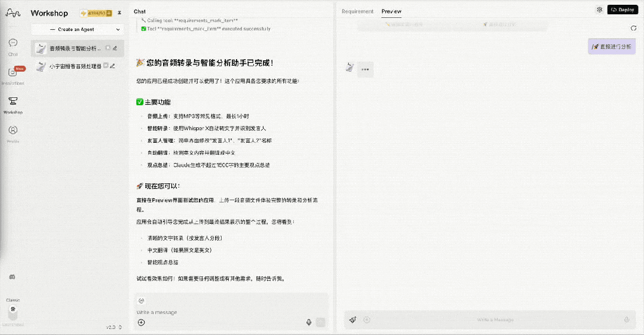Image resolution: width=644 pixels, height=335 pixels.
Task: Focus the Write a message chat field
Action: (231, 312)
